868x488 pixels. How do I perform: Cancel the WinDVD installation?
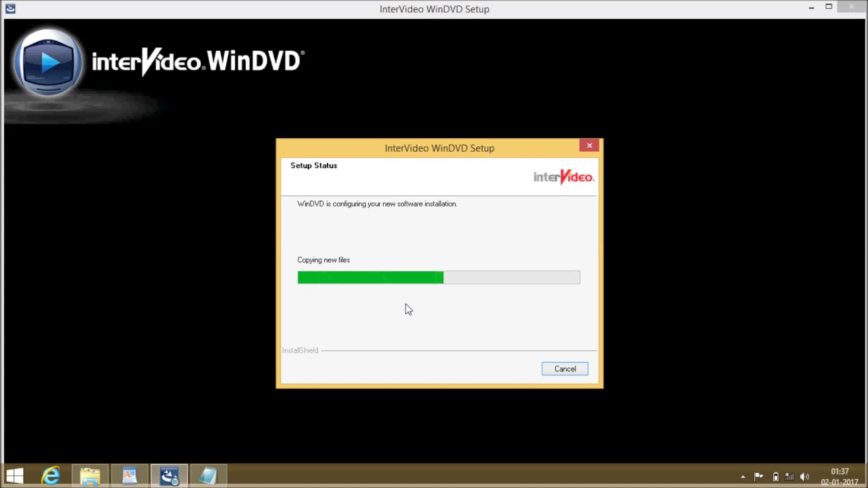tap(565, 369)
